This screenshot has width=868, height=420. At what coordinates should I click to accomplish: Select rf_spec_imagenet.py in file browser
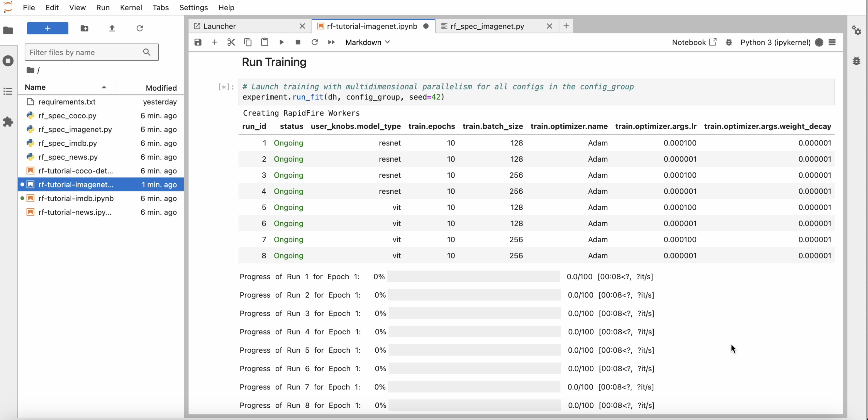pos(101,129)
